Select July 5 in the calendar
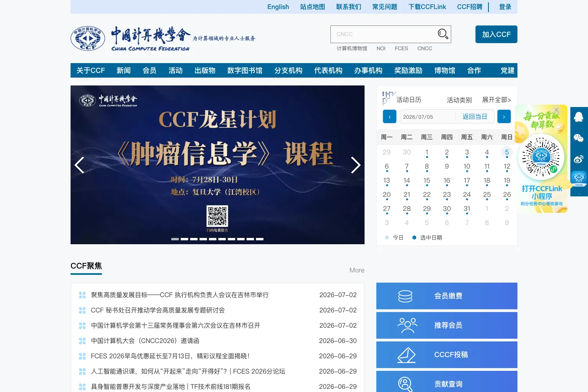Viewport: 588px width, 392px height. (x=507, y=152)
